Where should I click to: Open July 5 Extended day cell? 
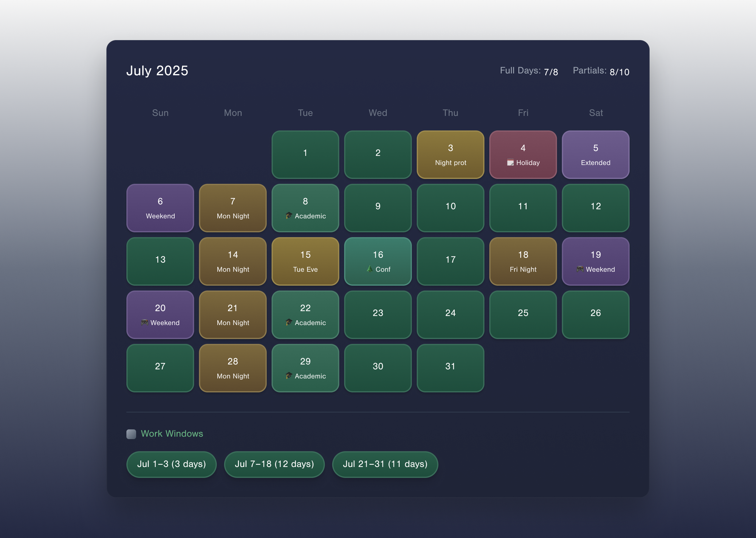(595, 154)
